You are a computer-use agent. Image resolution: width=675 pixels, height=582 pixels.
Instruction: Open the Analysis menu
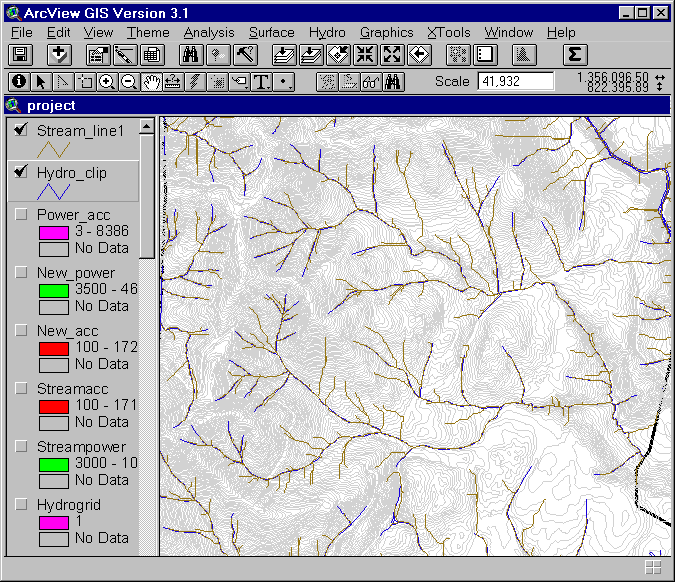[x=209, y=33]
